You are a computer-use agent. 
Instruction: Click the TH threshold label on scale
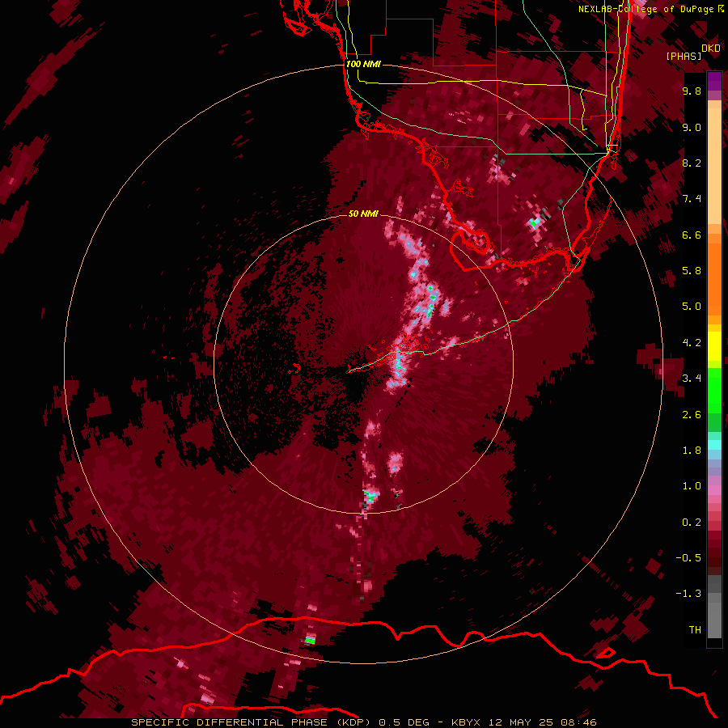click(695, 630)
